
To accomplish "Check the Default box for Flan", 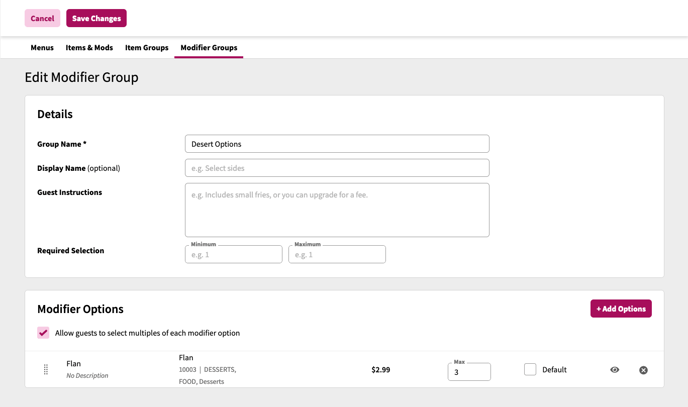I will [530, 369].
